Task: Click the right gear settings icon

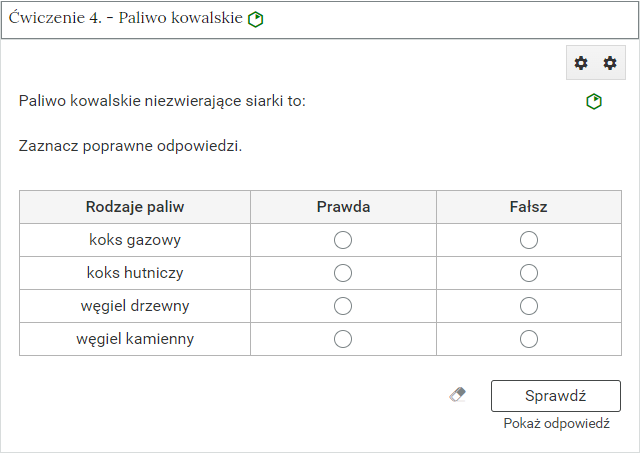Action: point(610,63)
